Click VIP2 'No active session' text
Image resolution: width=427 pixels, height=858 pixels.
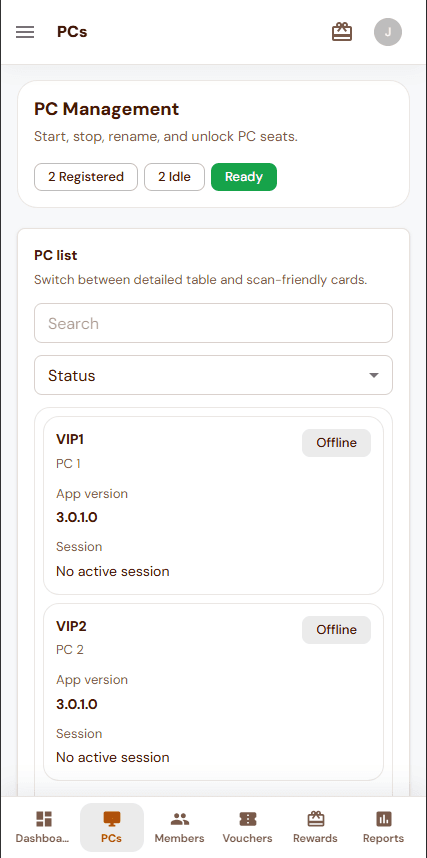click(113, 757)
